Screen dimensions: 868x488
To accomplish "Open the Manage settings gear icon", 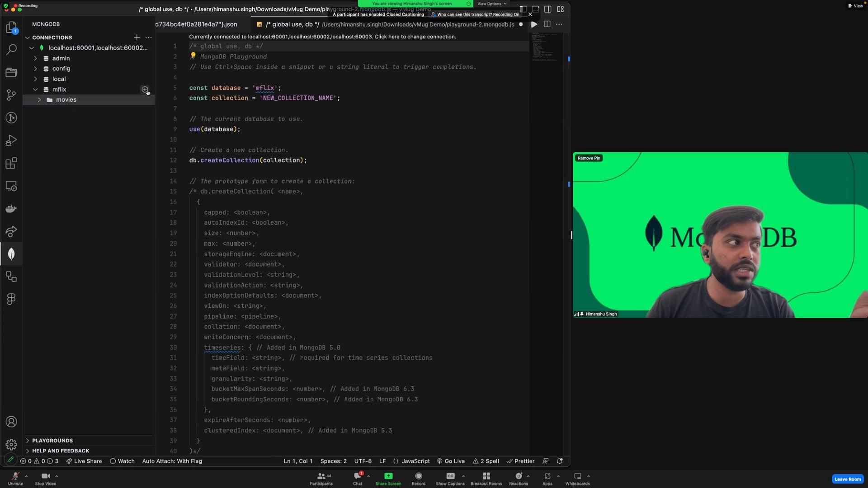I will click(11, 445).
